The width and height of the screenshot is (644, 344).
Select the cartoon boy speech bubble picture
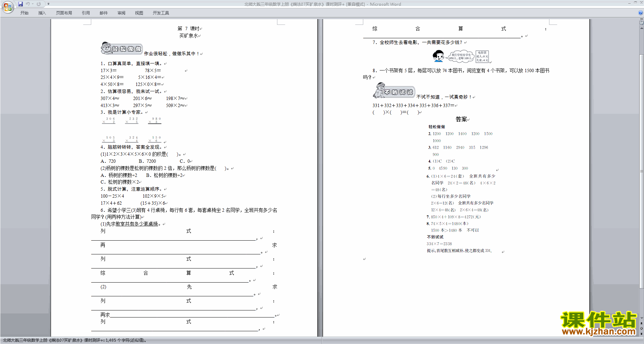tap(453, 56)
